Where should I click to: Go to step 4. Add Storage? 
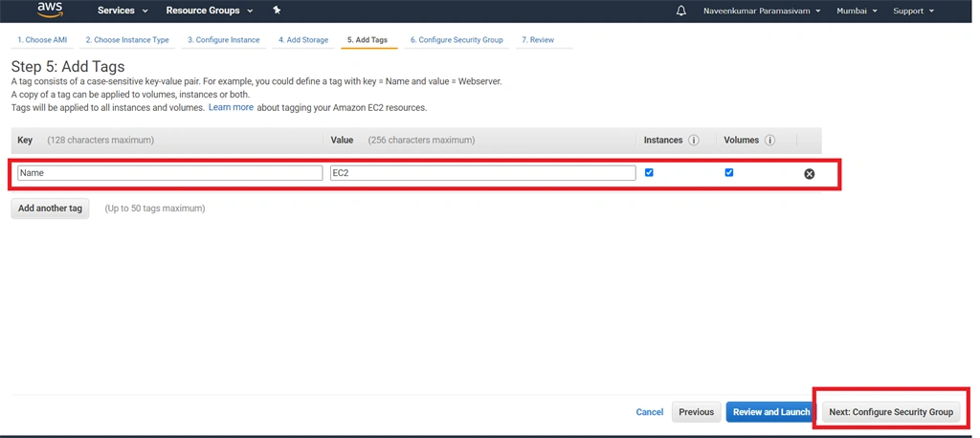coord(303,40)
